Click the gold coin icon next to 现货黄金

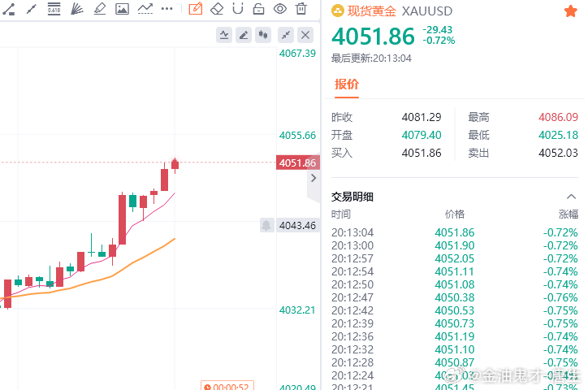pyautogui.click(x=338, y=11)
